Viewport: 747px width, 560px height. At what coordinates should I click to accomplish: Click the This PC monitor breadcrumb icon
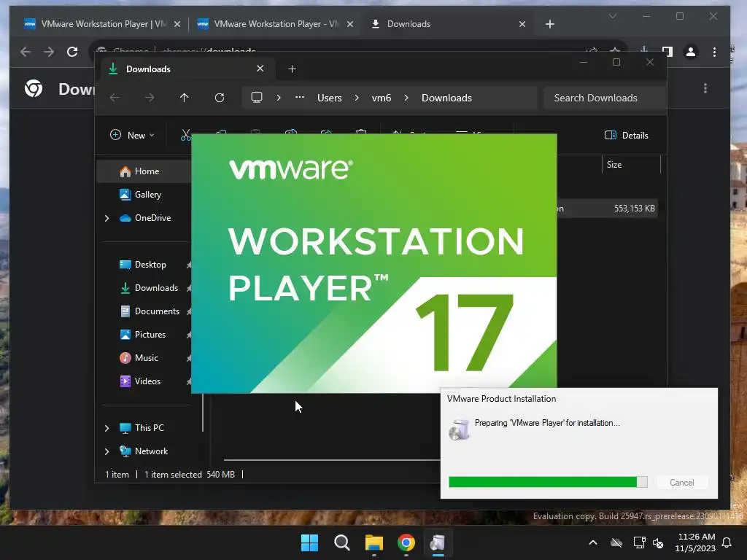pos(257,98)
